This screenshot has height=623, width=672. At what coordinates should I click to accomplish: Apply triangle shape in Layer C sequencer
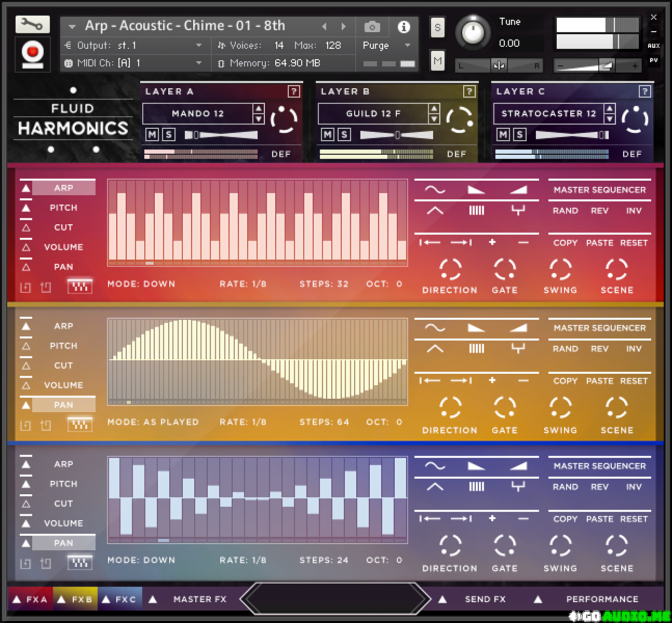click(435, 487)
